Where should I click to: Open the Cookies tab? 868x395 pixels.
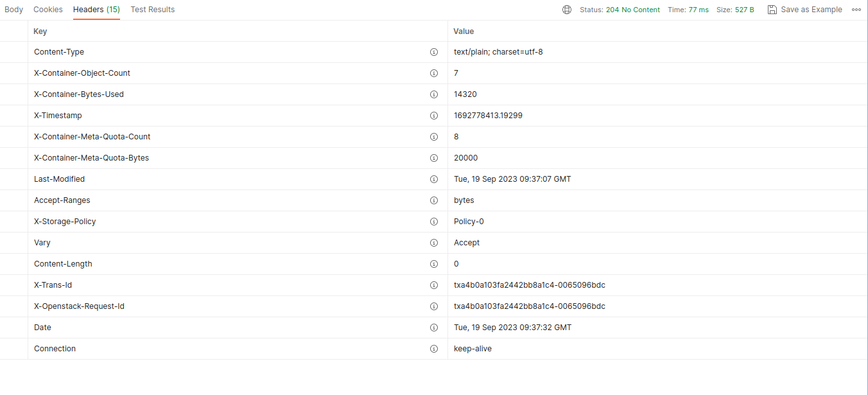coord(48,10)
